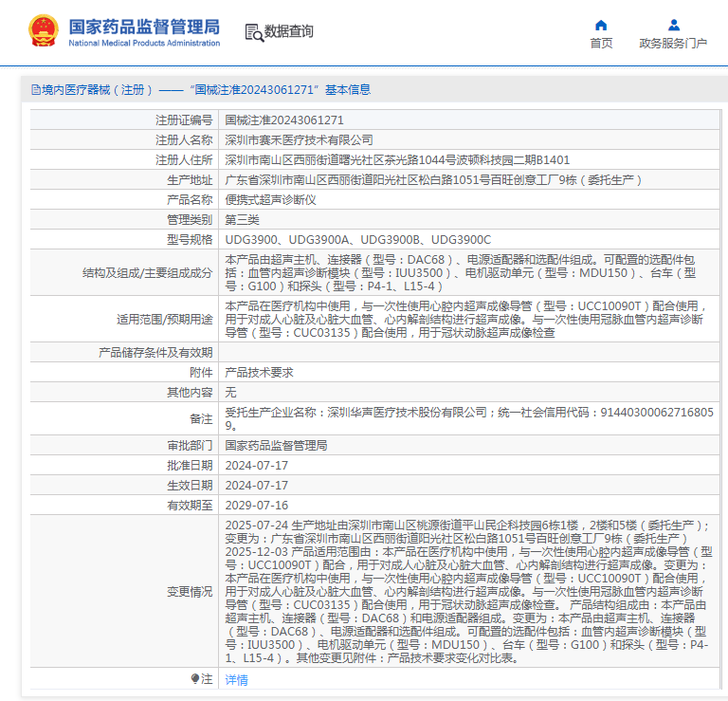Image resolution: width=728 pixels, height=701 pixels.
Task: Click the 产品储存条件及有效期 row label
Action: pos(155,353)
